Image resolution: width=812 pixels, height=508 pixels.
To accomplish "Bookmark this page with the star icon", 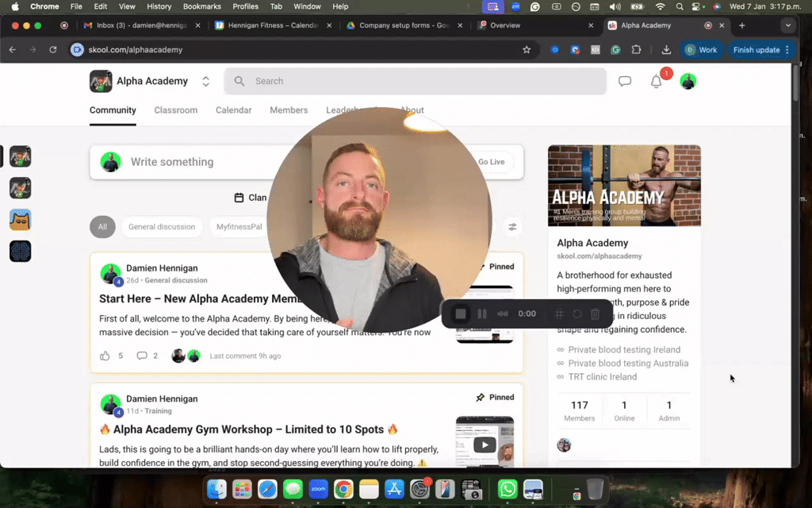I will (x=527, y=50).
